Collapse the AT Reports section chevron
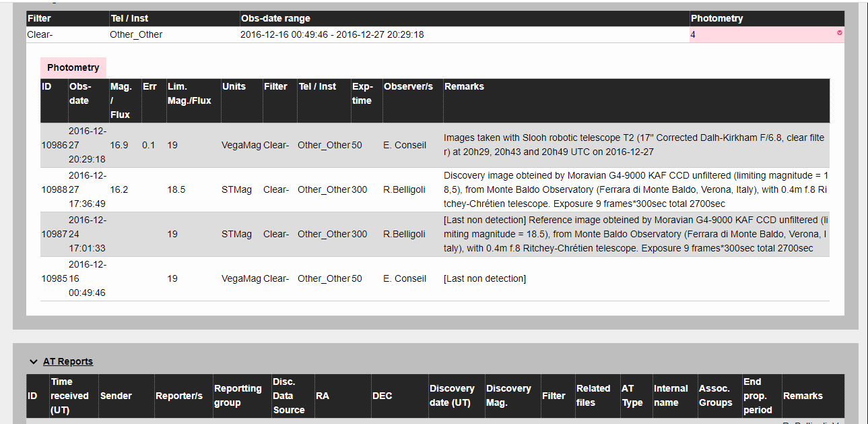The width and height of the screenshot is (868, 424). pyautogui.click(x=33, y=362)
